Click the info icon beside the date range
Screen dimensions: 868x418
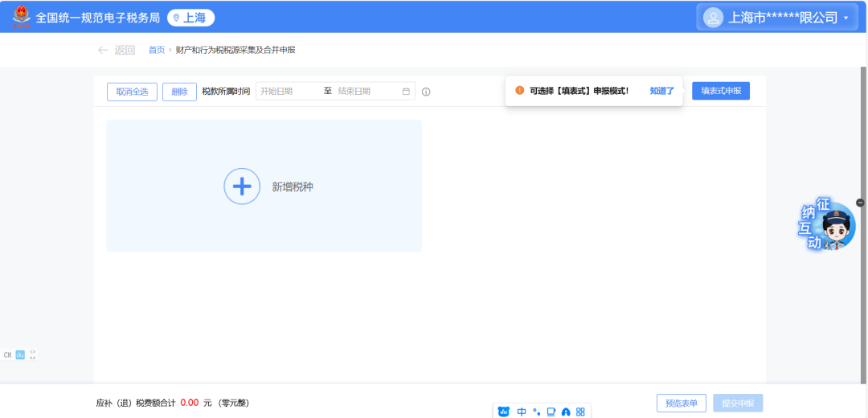(426, 92)
